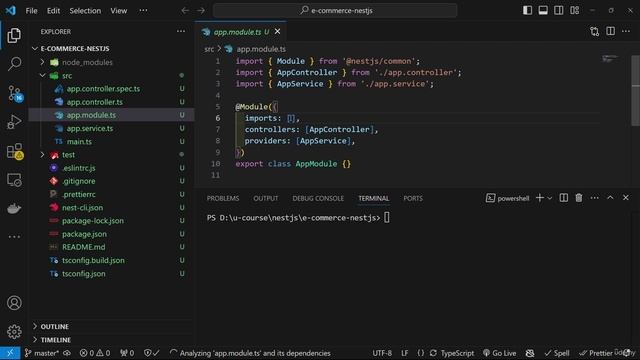Split the editor right
This screenshot has width=640, height=360.
pyautogui.click(x=610, y=31)
